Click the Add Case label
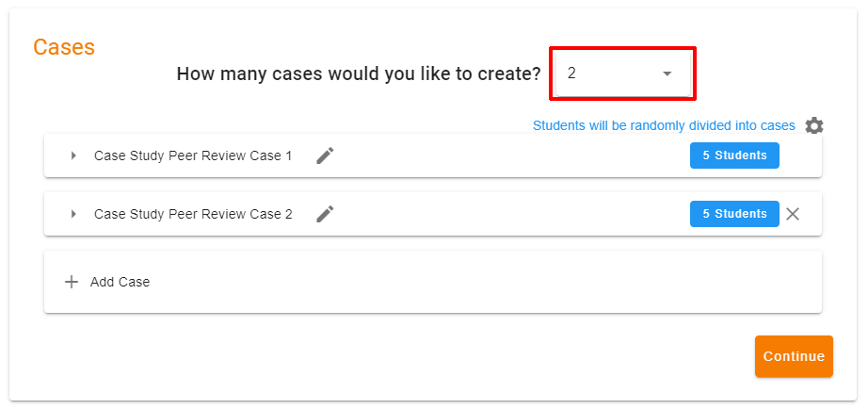 point(120,282)
